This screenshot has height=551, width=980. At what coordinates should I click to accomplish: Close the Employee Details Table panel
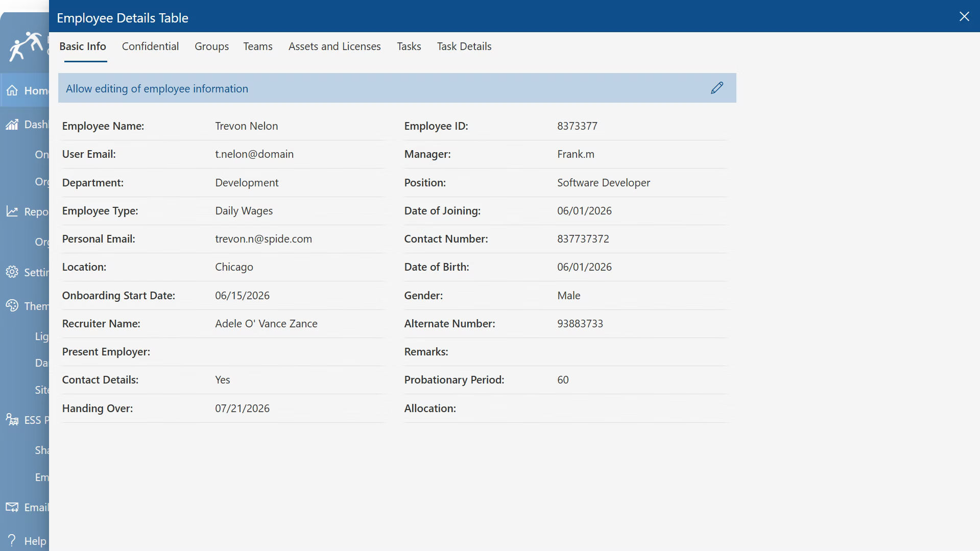click(x=964, y=16)
